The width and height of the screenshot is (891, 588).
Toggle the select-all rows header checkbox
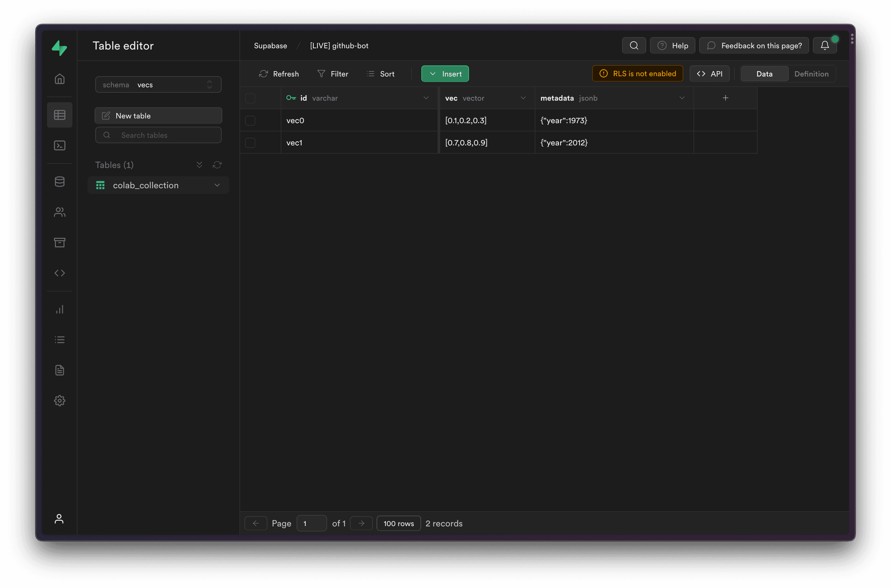click(x=250, y=98)
